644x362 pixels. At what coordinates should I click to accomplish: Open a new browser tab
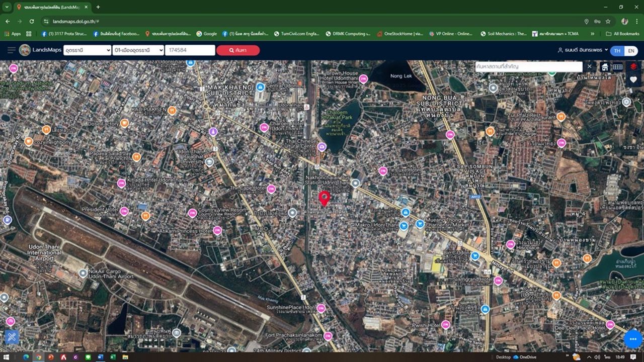[98, 7]
